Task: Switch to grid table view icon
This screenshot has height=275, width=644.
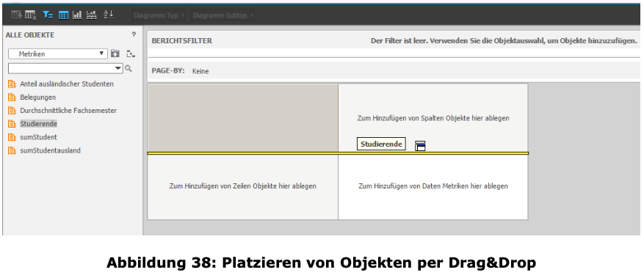Action: [63, 15]
